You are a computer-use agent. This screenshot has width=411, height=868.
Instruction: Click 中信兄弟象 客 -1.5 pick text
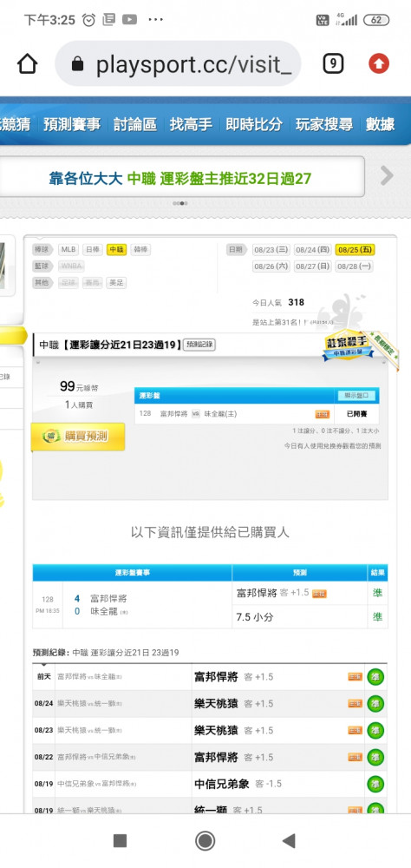pos(238,784)
